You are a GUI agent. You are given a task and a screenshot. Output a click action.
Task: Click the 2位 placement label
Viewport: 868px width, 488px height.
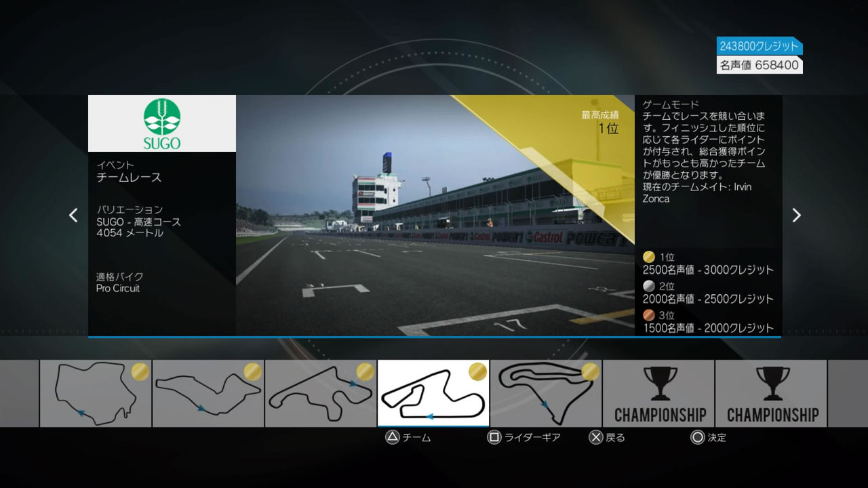pyautogui.click(x=667, y=286)
